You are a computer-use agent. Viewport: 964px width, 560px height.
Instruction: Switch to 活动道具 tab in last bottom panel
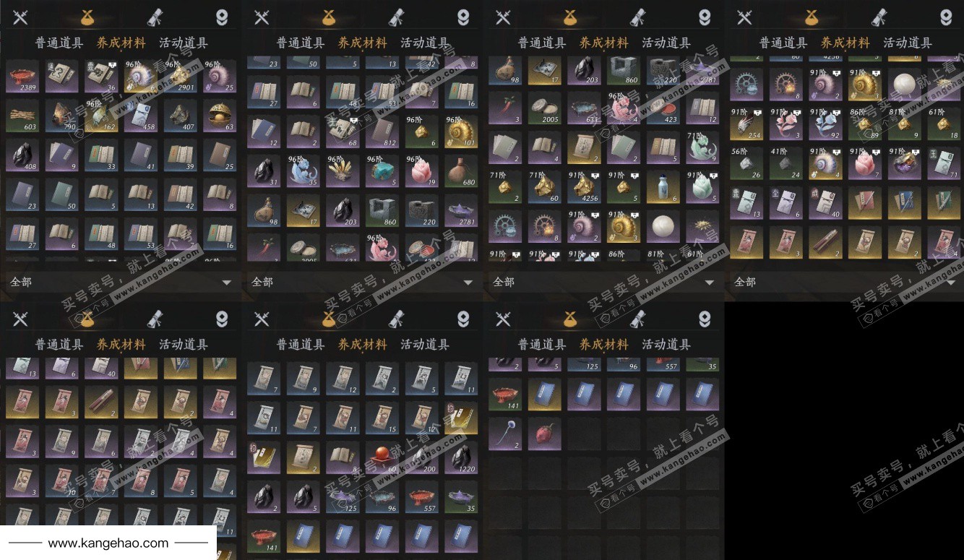(x=666, y=345)
